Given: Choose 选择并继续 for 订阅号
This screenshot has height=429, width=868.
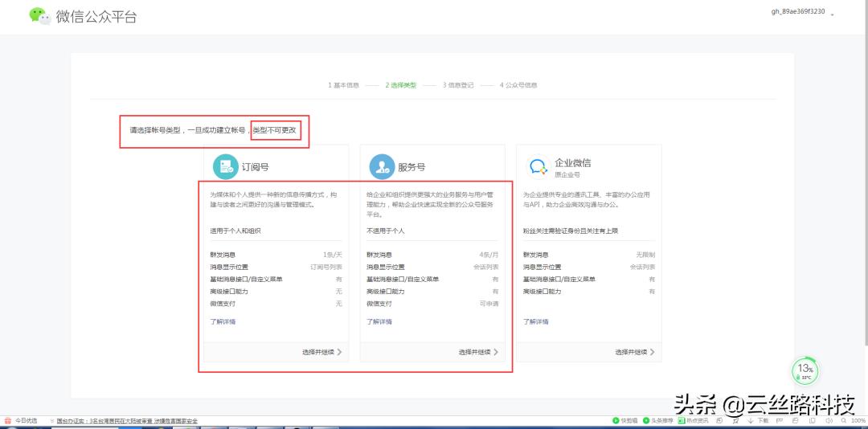Looking at the screenshot, I should point(322,352).
